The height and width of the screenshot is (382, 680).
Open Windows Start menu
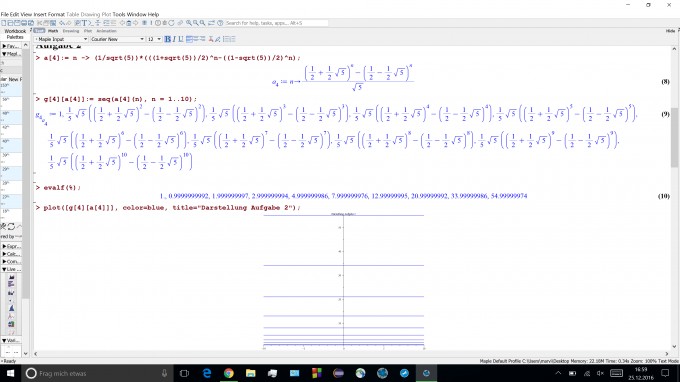10,373
